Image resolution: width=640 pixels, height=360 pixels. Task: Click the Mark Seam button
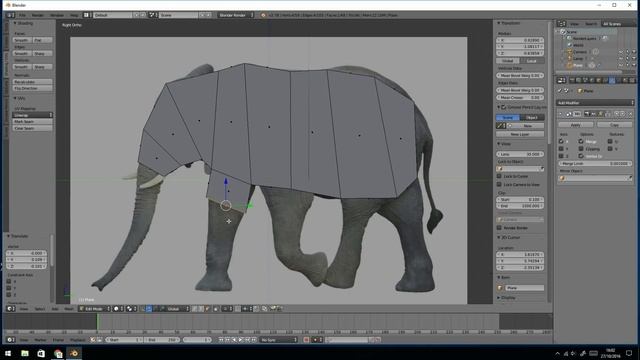32,122
